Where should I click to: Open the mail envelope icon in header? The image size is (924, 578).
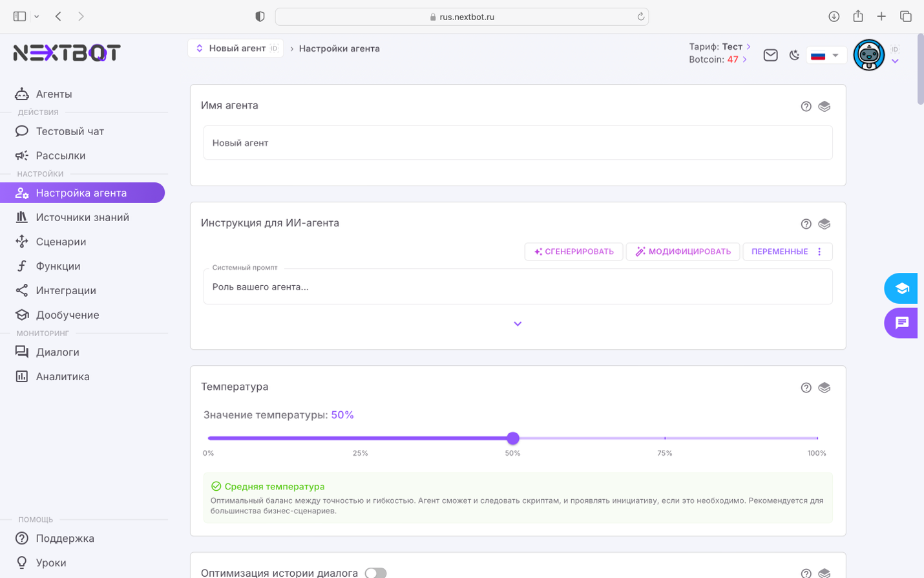[770, 56]
